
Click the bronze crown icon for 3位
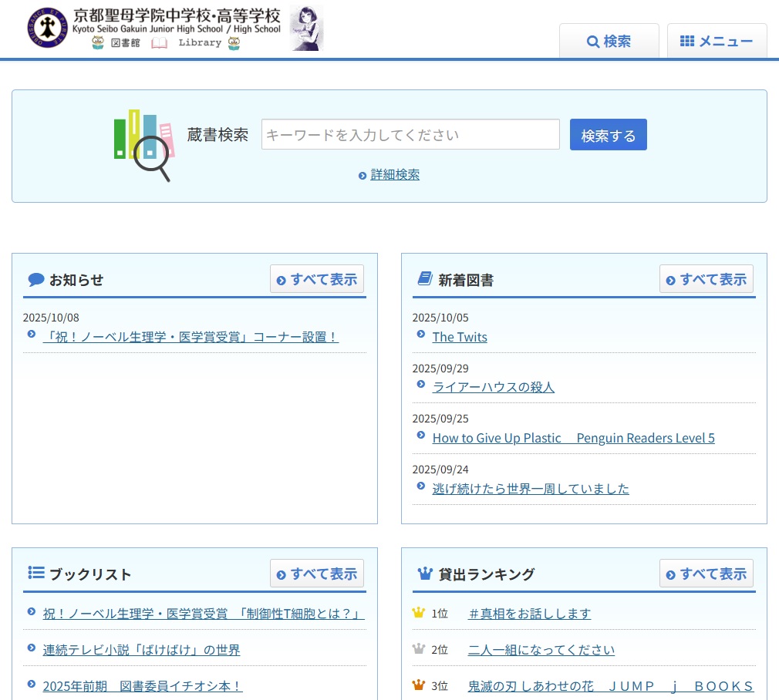(419, 685)
